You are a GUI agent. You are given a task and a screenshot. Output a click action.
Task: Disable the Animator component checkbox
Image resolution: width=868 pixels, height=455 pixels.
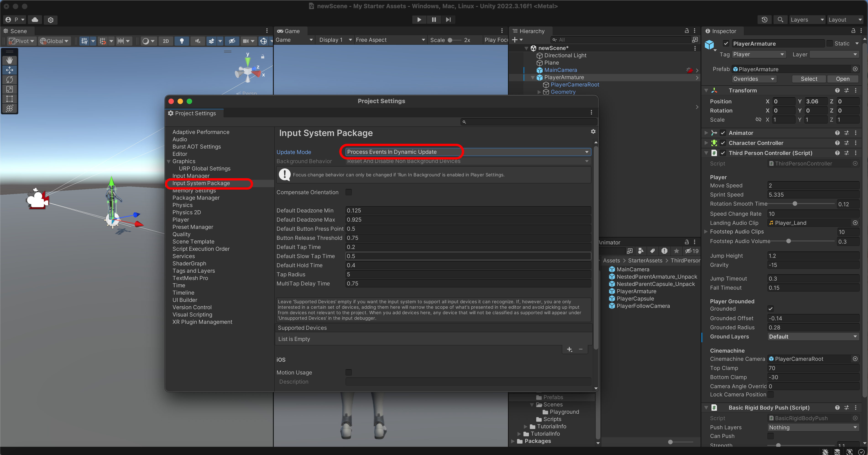click(x=723, y=133)
